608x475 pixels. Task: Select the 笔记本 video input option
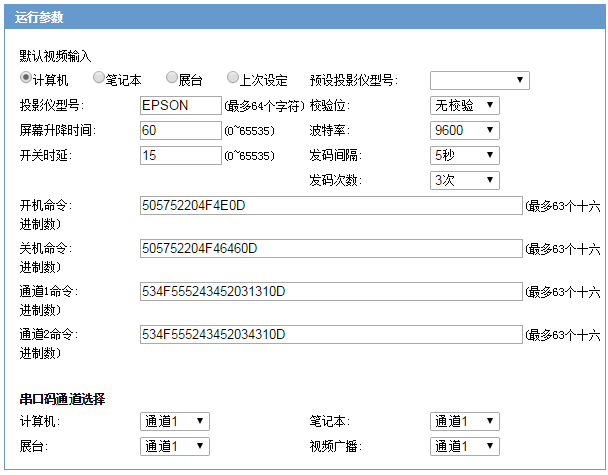pyautogui.click(x=99, y=78)
